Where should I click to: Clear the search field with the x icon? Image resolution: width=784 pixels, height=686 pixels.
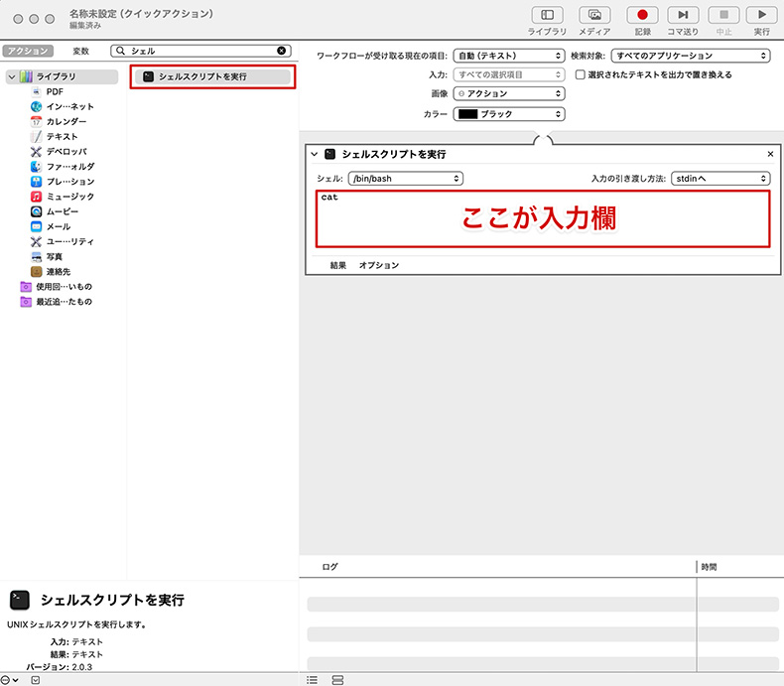click(282, 51)
